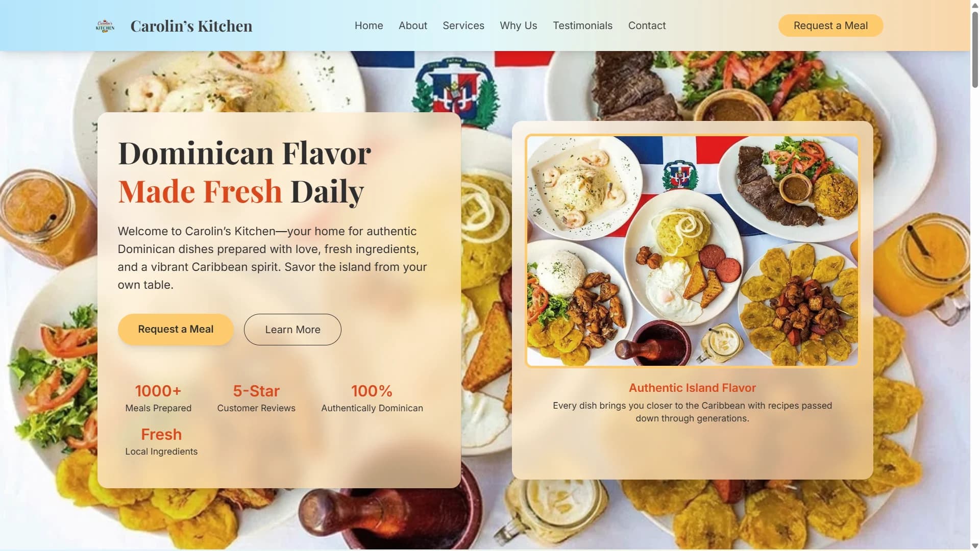Click the Fresh Local Ingredients stat
Viewport: 980px width, 551px height.
click(161, 441)
